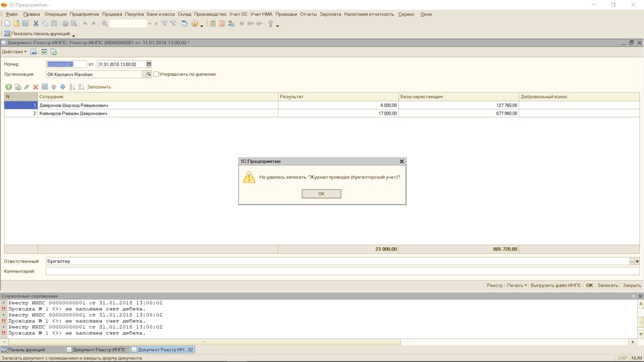Click the Find magnifier icon in toolbar
644x362 pixels.
(x=105, y=24)
